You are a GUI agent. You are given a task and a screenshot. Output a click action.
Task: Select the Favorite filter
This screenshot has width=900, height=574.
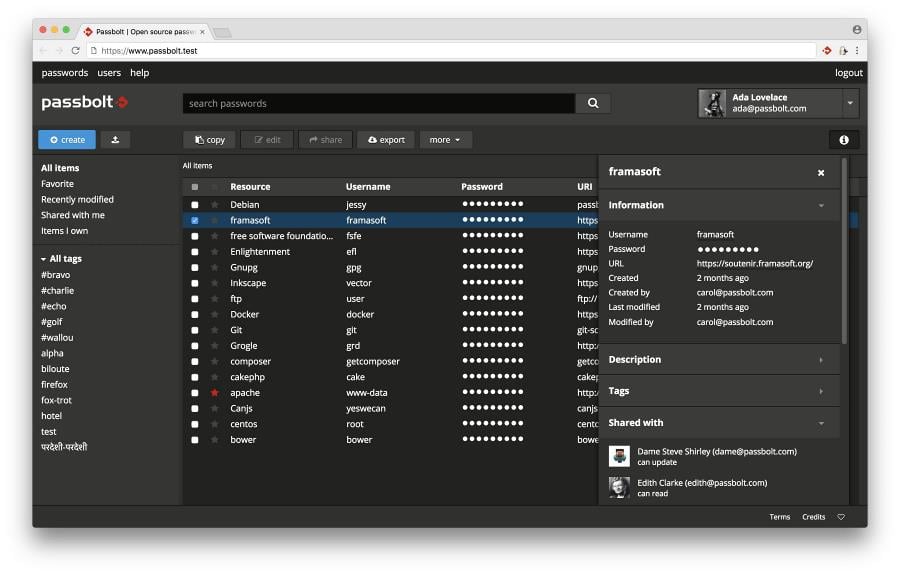(57, 184)
